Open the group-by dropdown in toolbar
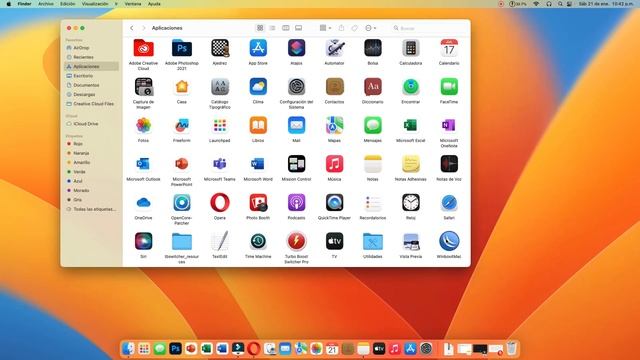Viewport: 640px width, 360px height. tap(325, 28)
